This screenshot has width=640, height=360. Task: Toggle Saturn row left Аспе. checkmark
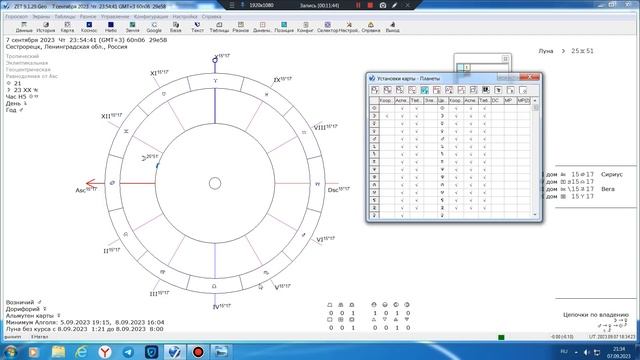click(x=402, y=154)
